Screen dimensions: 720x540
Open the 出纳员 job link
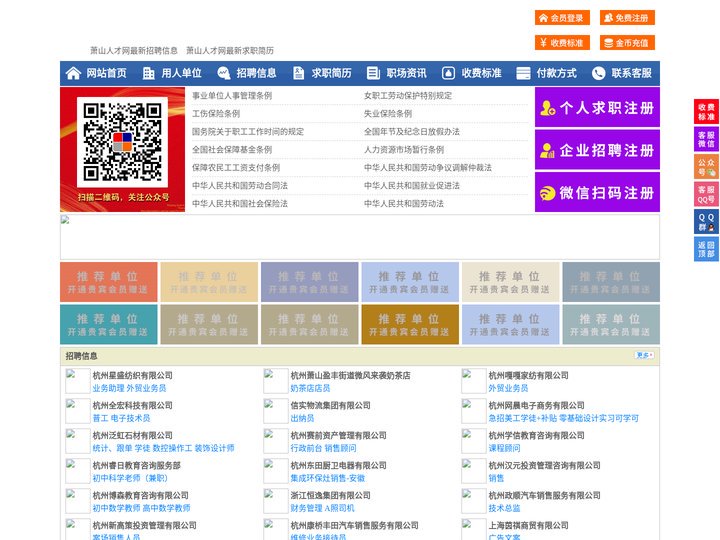[303, 418]
